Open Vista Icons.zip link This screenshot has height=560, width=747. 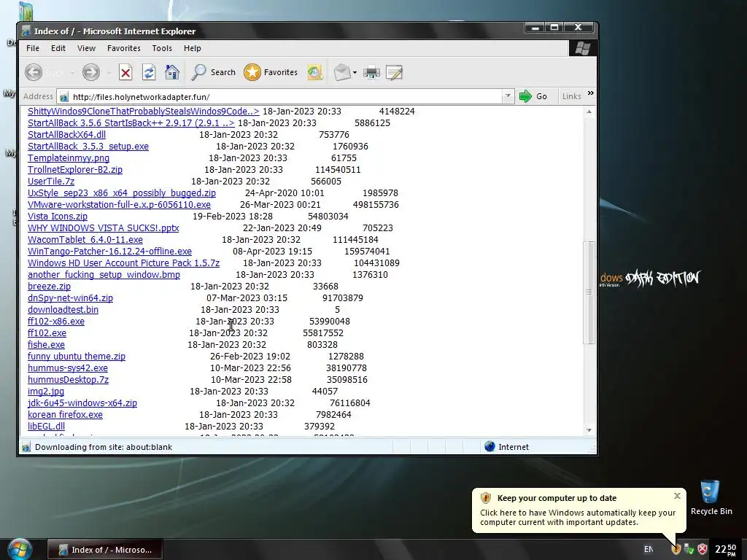(x=58, y=216)
